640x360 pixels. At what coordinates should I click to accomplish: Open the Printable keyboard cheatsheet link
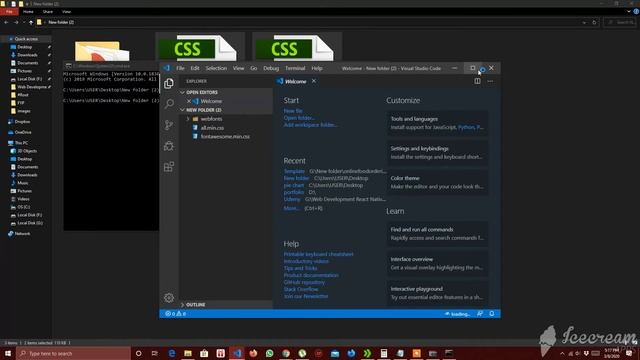click(319, 254)
